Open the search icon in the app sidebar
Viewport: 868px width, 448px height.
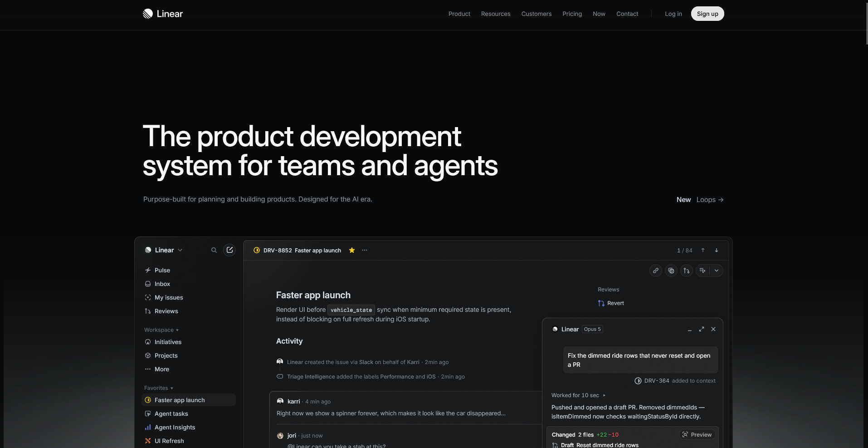pyautogui.click(x=214, y=250)
